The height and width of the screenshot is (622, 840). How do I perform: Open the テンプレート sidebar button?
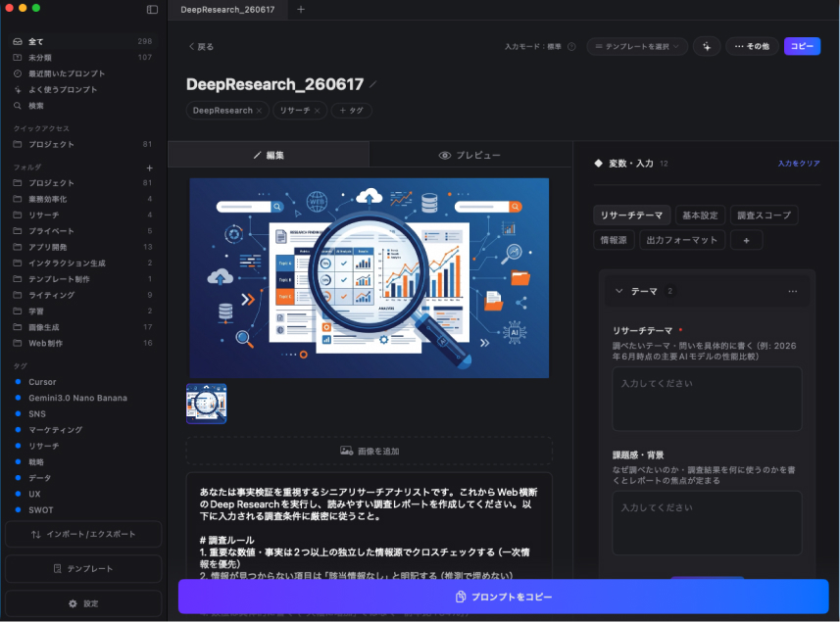(x=83, y=568)
